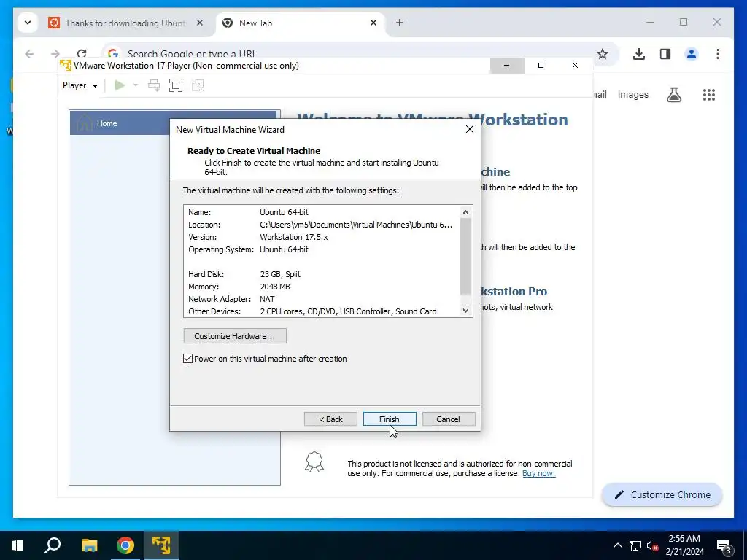The width and height of the screenshot is (747, 560).
Task: Close the Thanks for downloading Ubuntu tab
Action: 200,23
